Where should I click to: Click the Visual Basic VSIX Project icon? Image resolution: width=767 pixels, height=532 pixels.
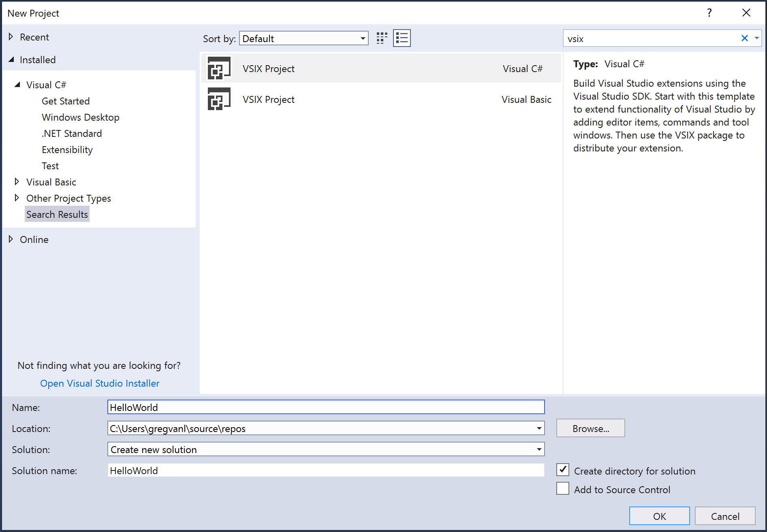[219, 99]
